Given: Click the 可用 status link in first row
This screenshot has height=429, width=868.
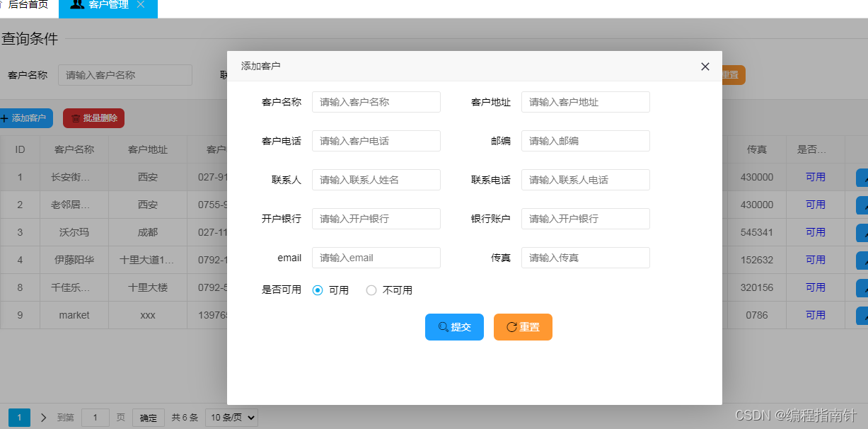Looking at the screenshot, I should click(815, 177).
